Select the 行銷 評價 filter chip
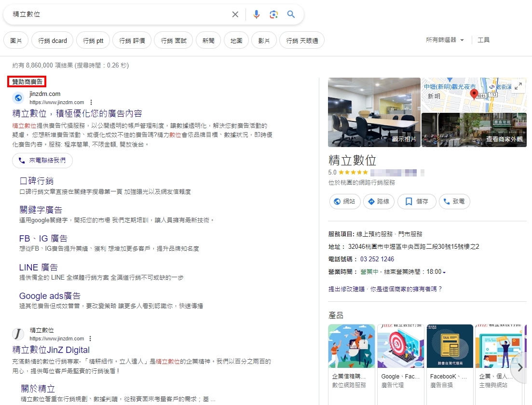 click(x=132, y=40)
